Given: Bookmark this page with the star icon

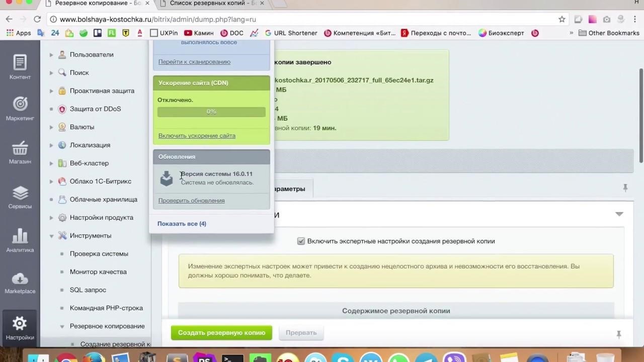Looking at the screenshot, I should coord(562,19).
